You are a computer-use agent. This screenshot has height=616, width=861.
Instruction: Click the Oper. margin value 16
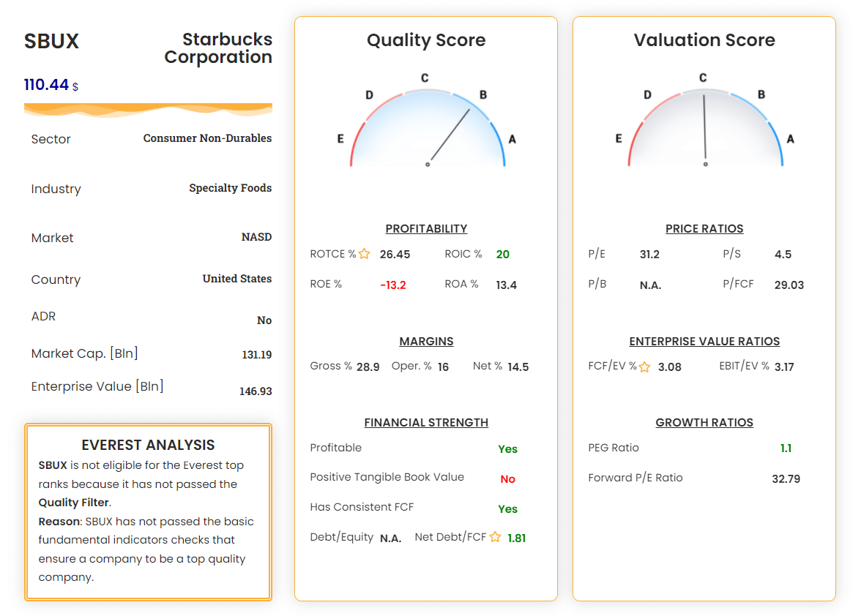click(443, 367)
